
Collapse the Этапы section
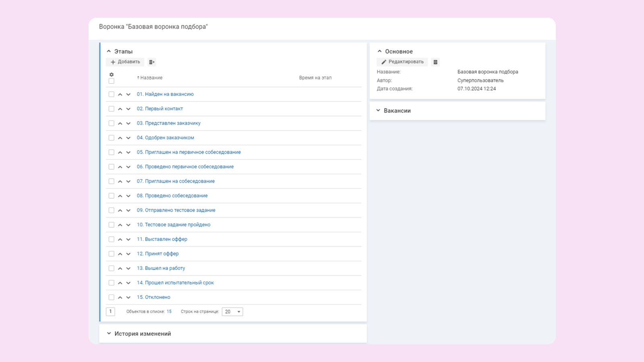click(109, 51)
